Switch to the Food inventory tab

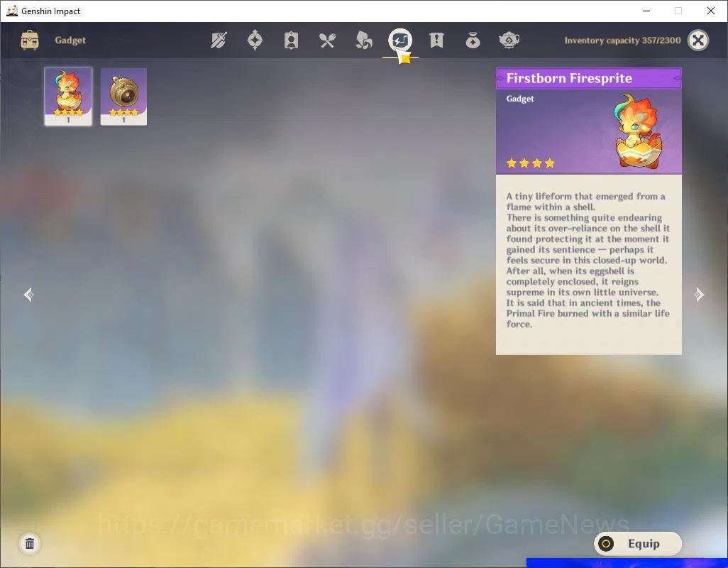[x=327, y=40]
